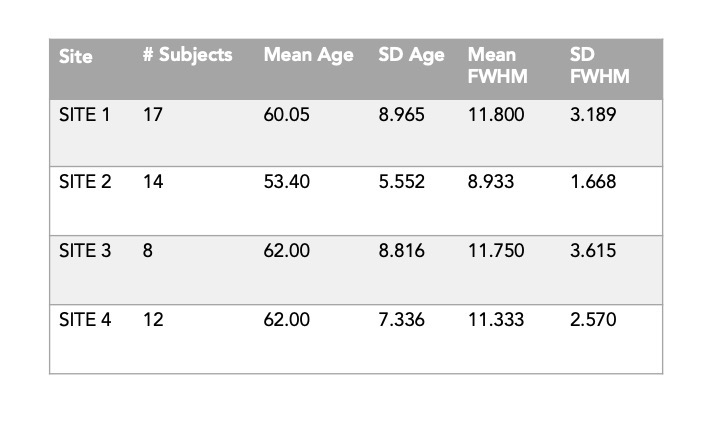Screen dimensions: 707x440
Task: Select the SD FWHM value 2.570
Action: tap(593, 320)
